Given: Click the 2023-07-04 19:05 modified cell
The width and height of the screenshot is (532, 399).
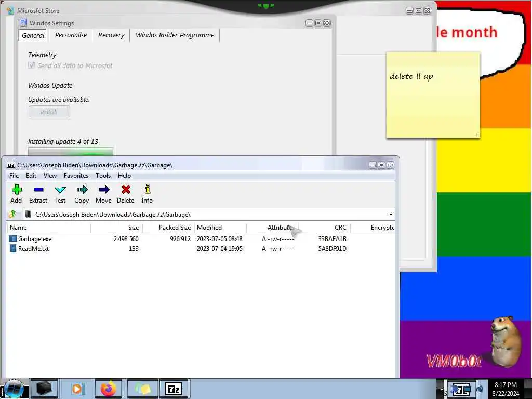Looking at the screenshot, I should [220, 249].
